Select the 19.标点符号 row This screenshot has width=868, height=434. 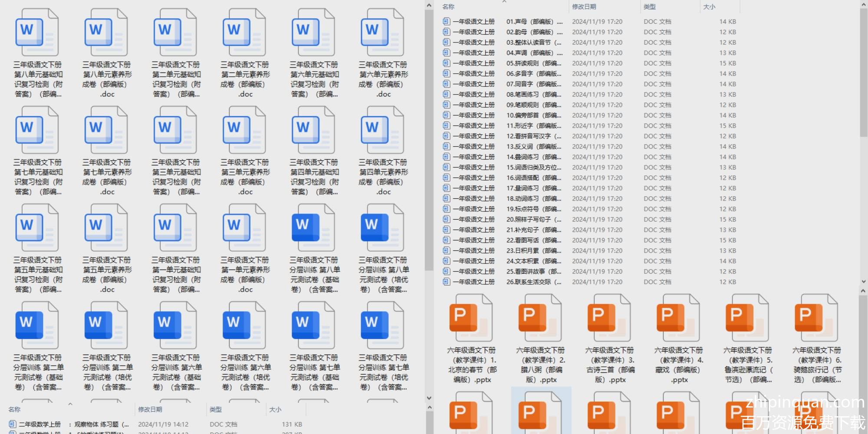(x=589, y=209)
